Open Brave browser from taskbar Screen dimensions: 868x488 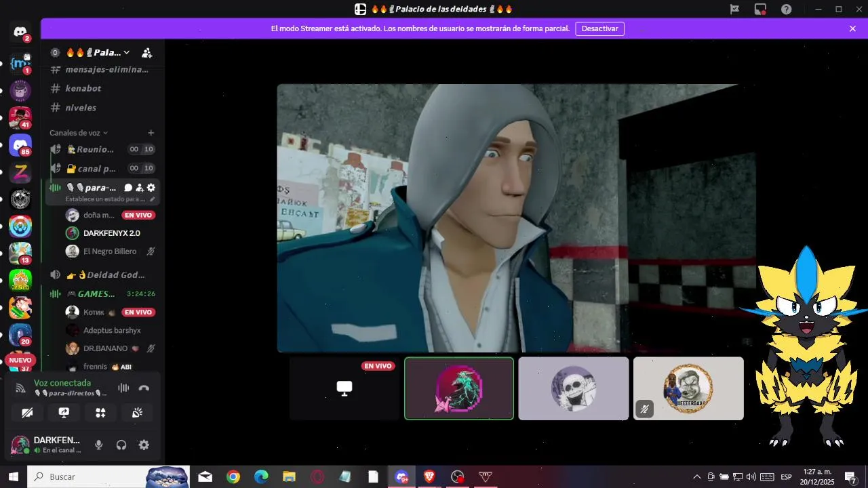coord(429,477)
